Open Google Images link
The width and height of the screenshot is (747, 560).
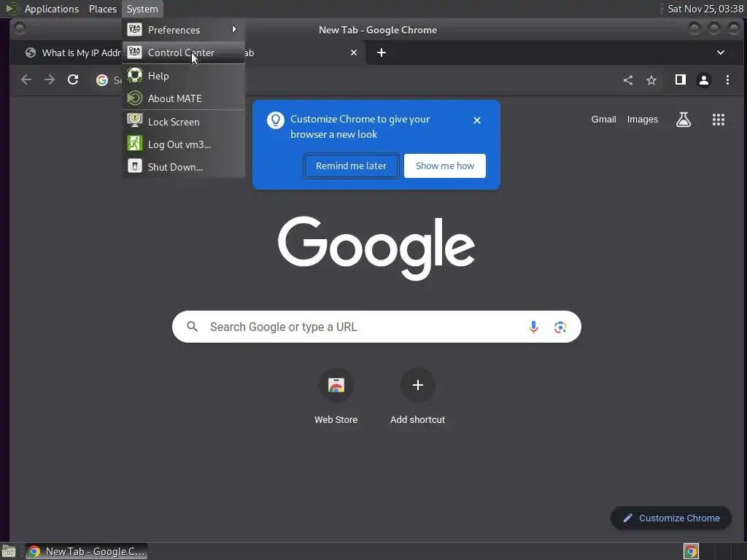coord(642,120)
